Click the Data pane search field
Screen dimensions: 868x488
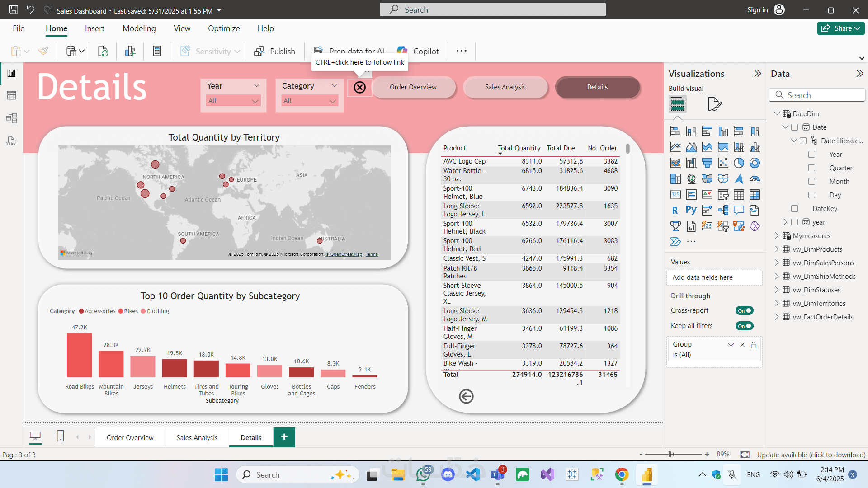tap(817, 95)
